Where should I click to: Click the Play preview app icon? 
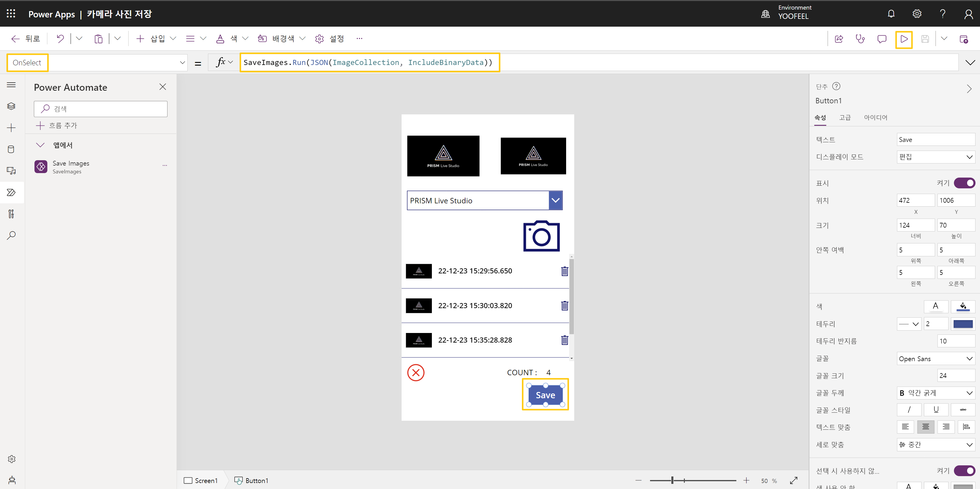904,39
